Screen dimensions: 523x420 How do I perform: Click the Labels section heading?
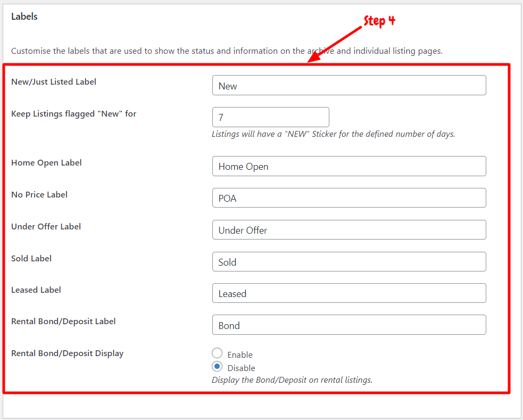point(24,17)
